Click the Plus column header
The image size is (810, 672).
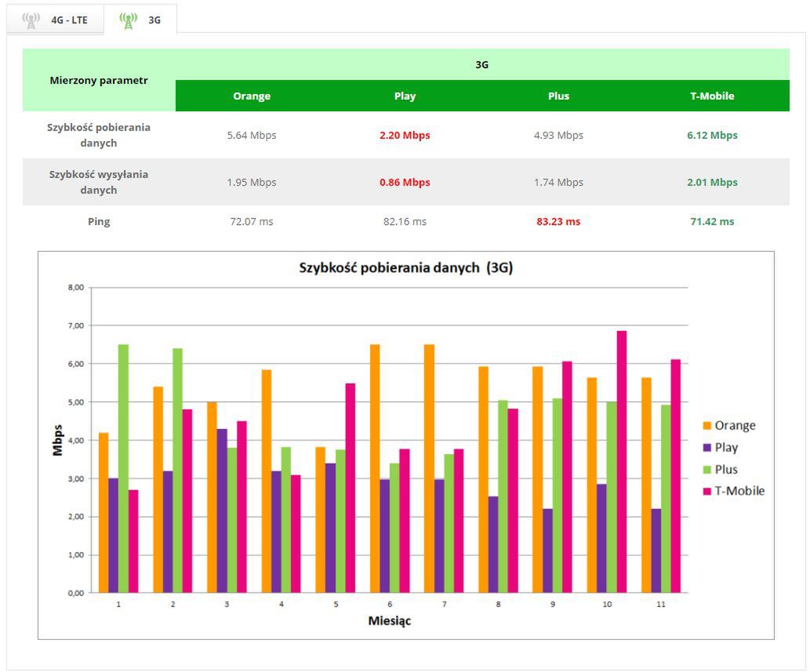tap(558, 96)
